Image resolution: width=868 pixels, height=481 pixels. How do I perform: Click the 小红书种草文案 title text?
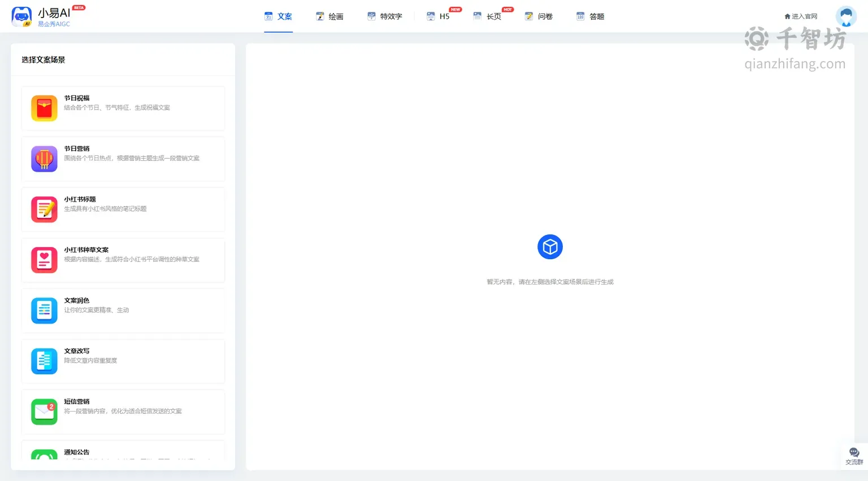tap(86, 250)
